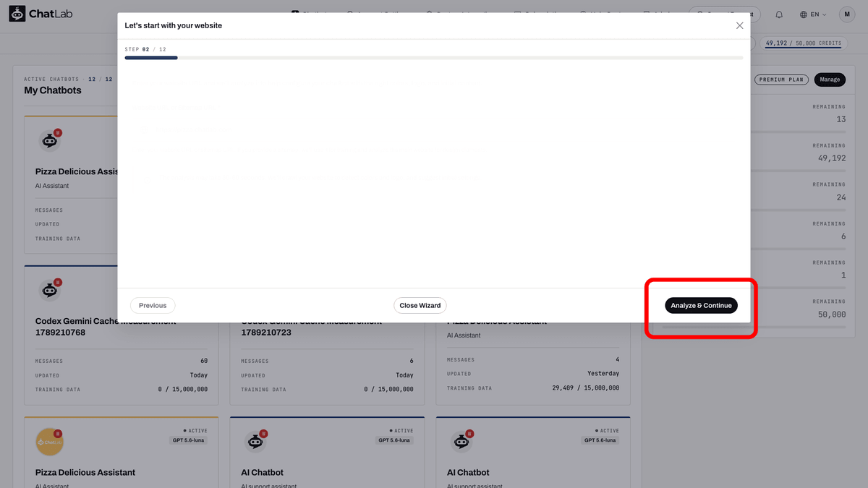Click robot avatar on the Codex 1789210768 card
Screen dimensions: 868x488
point(50,290)
